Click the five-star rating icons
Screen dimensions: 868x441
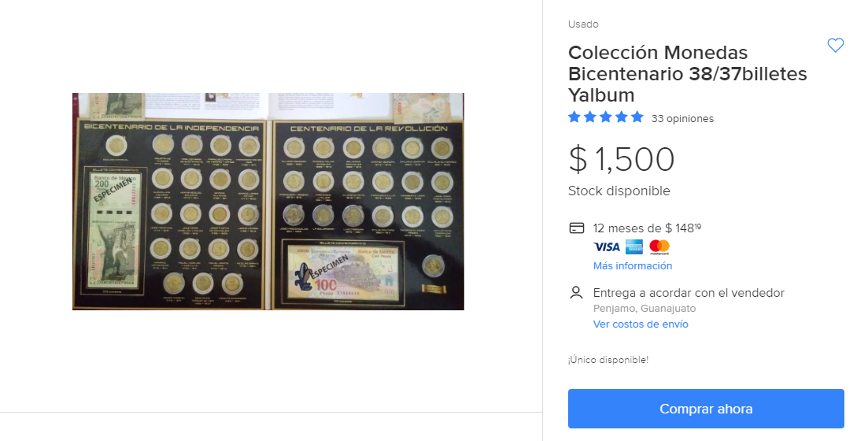pos(606,118)
